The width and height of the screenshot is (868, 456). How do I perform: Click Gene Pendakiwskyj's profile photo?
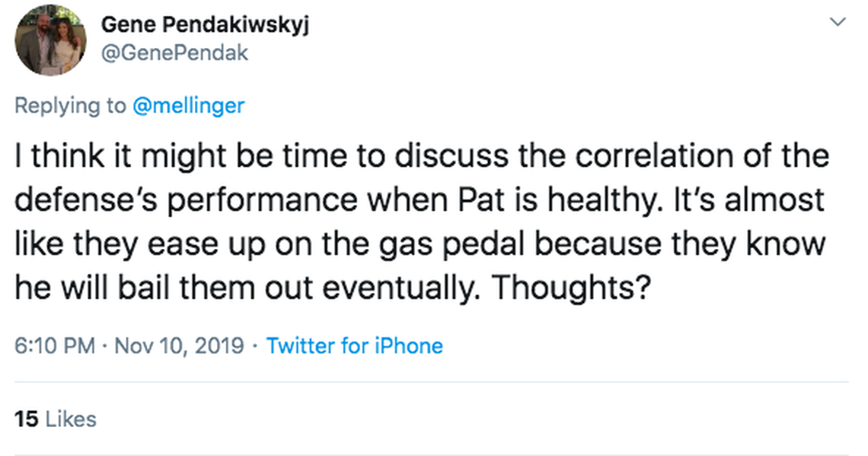tap(51, 40)
